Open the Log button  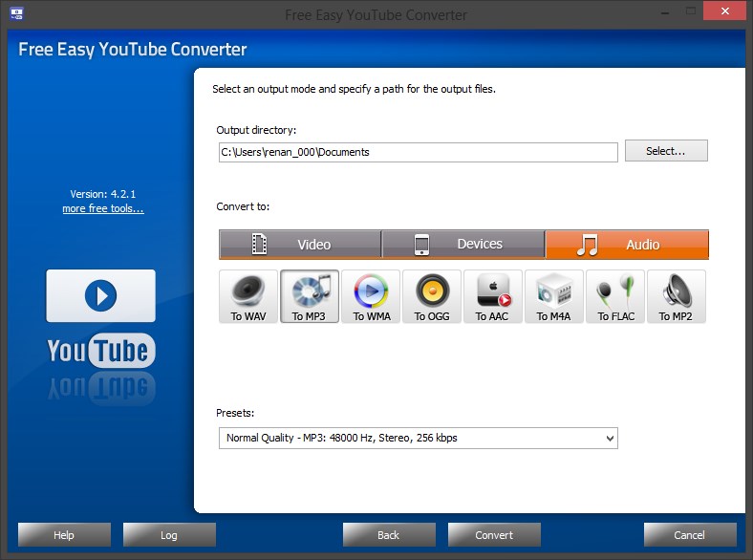pos(169,534)
